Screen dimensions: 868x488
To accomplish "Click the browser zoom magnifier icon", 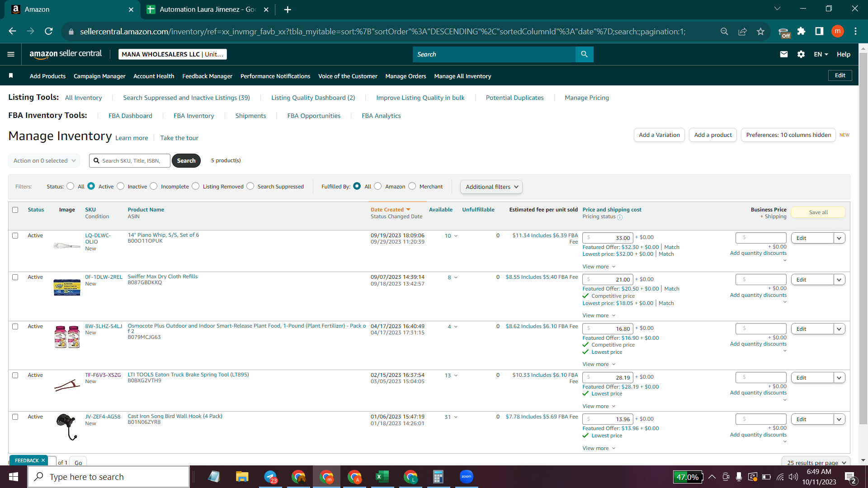I will pyautogui.click(x=724, y=31).
